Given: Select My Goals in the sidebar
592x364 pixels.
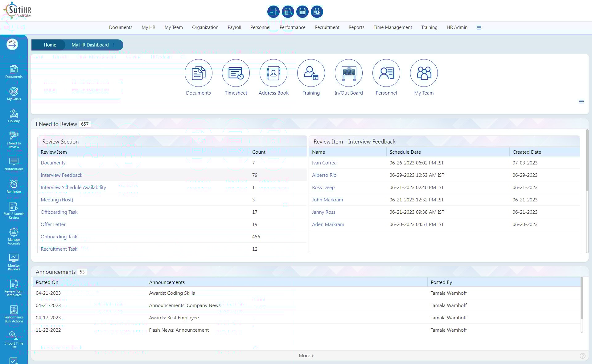Looking at the screenshot, I should pyautogui.click(x=14, y=93).
